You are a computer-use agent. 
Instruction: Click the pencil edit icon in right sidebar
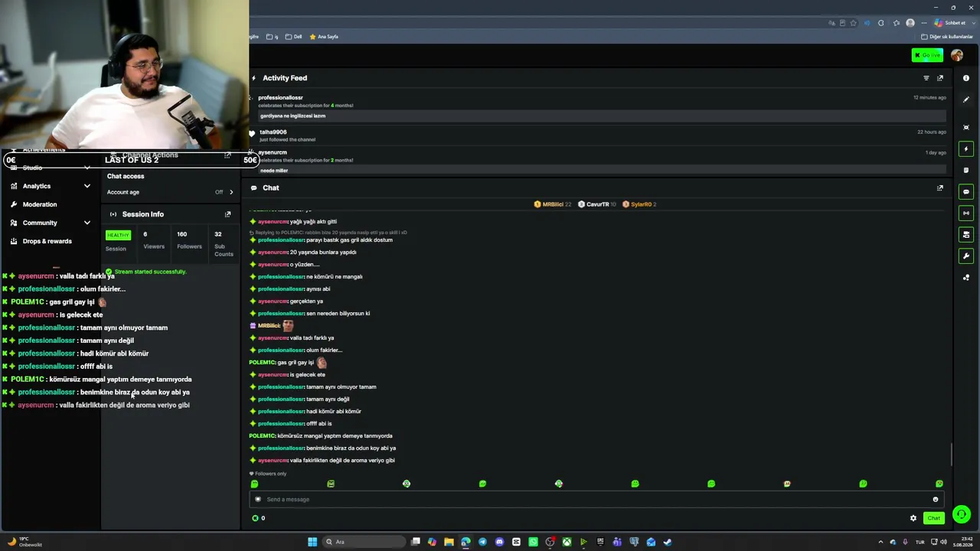click(966, 99)
